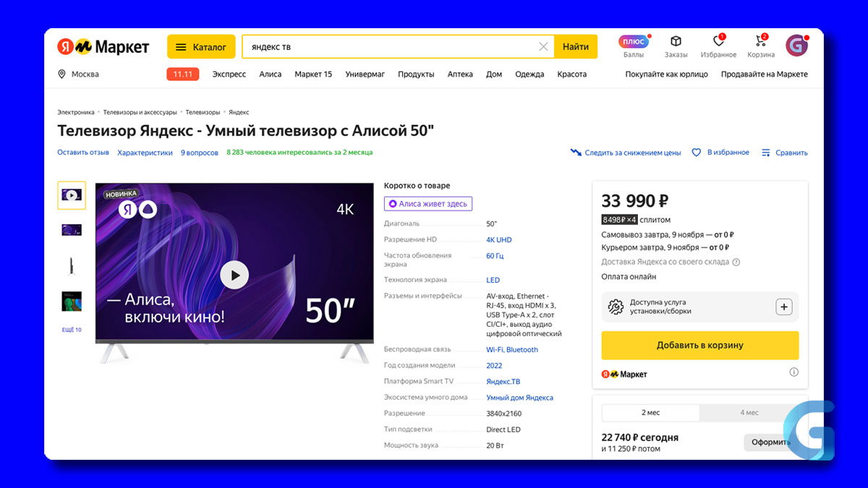Viewport: 868px width, 488px height.
Task: Go to Одежда section
Action: (x=529, y=74)
